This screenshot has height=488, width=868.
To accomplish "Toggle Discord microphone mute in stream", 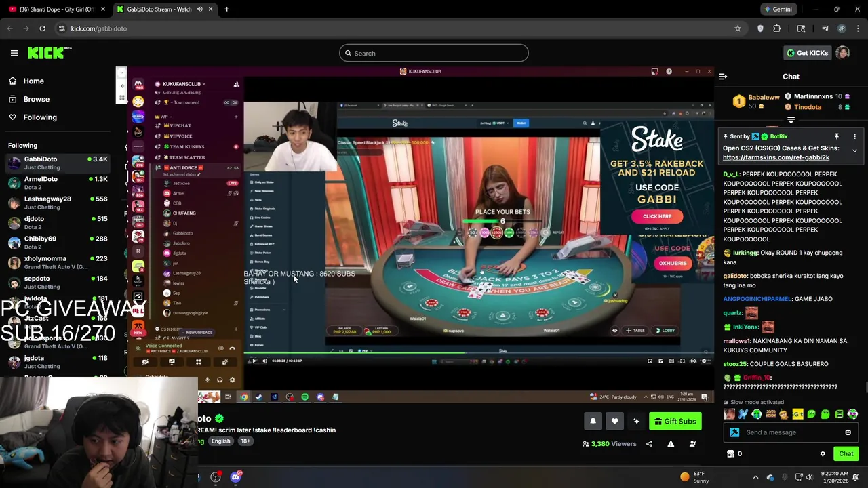I will click(x=207, y=380).
